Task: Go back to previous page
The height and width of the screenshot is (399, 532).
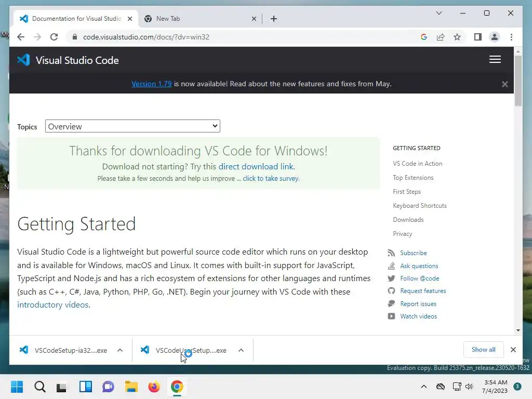Action: [21, 37]
